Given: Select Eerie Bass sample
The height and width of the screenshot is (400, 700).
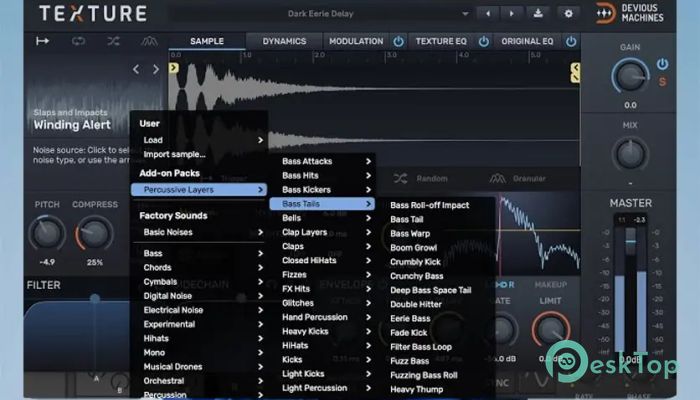Looking at the screenshot, I should 410,319.
